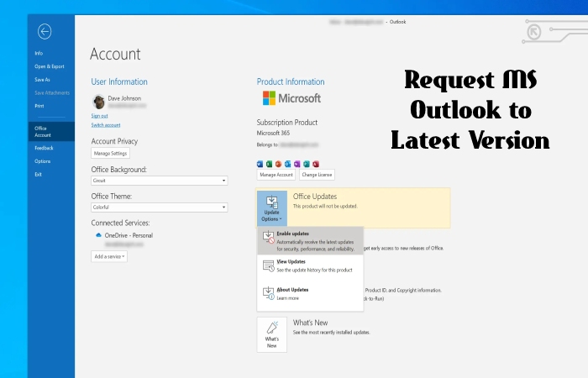
Task: Click the Access app icon
Action: (x=316, y=164)
